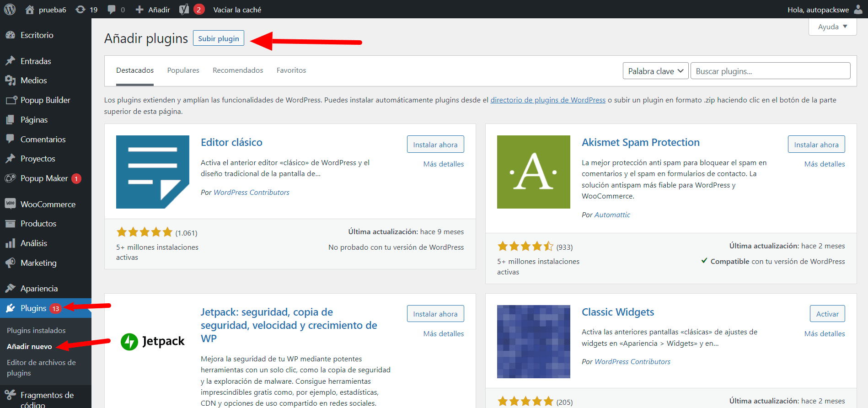Open the Akismet Spam Protection title link
The width and height of the screenshot is (868, 408).
tap(641, 142)
